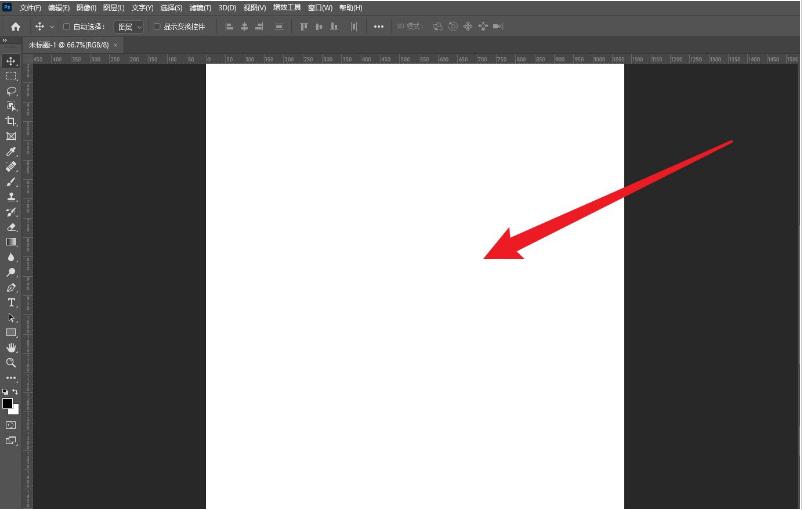The height and width of the screenshot is (510, 802).
Task: Select the Blur tool
Action: pyautogui.click(x=11, y=257)
